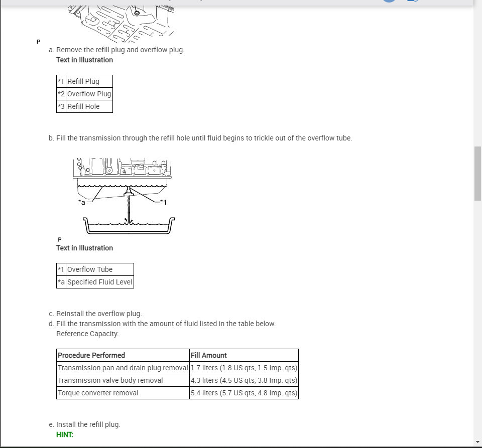482x448 pixels.
Task: Click the scroll-down arrow of the page scrollbar
Action: click(477, 442)
